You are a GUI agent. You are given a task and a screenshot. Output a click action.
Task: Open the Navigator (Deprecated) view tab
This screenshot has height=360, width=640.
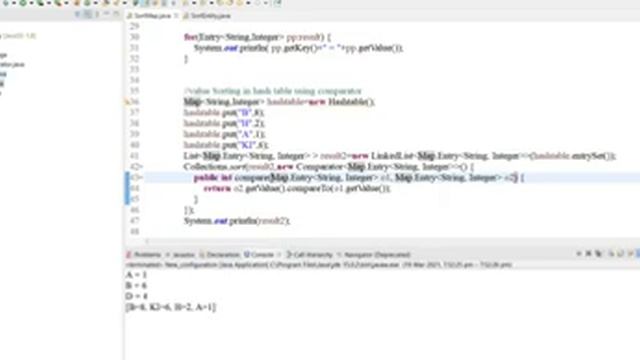point(373,255)
